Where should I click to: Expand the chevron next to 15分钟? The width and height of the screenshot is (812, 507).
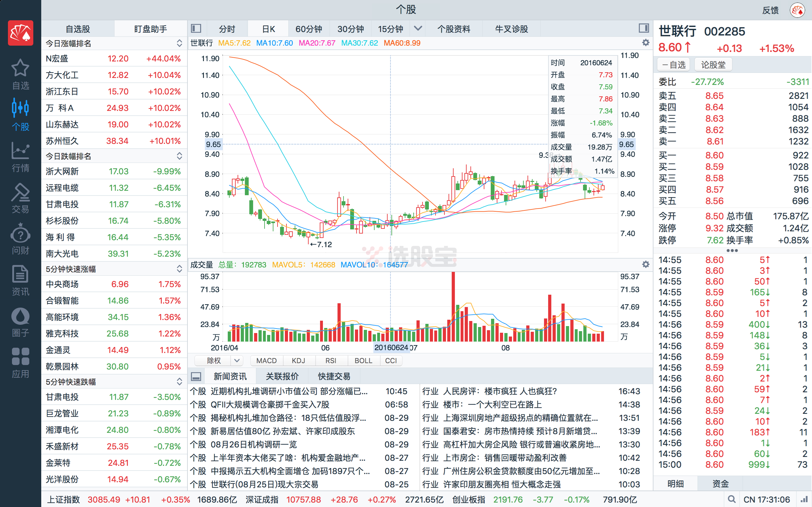coord(418,29)
